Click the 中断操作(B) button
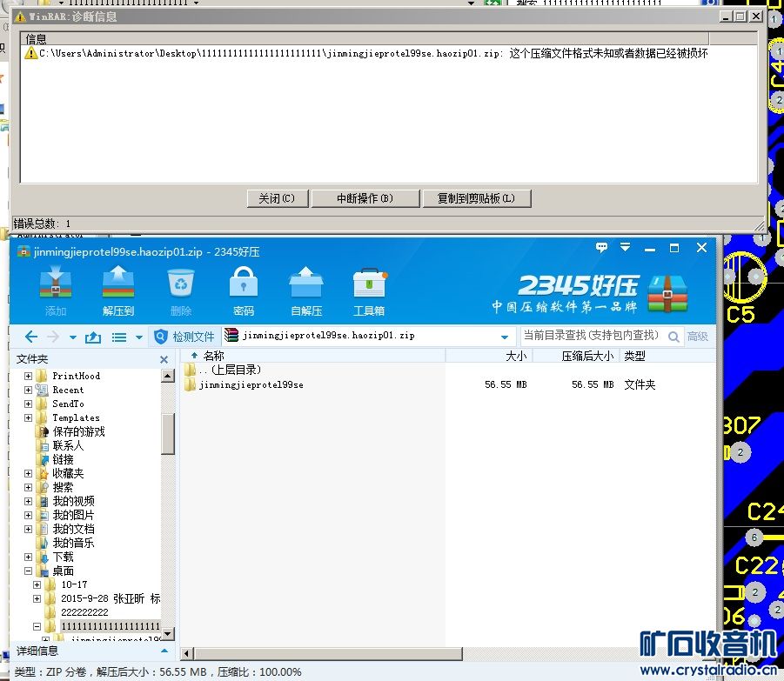 coord(365,198)
